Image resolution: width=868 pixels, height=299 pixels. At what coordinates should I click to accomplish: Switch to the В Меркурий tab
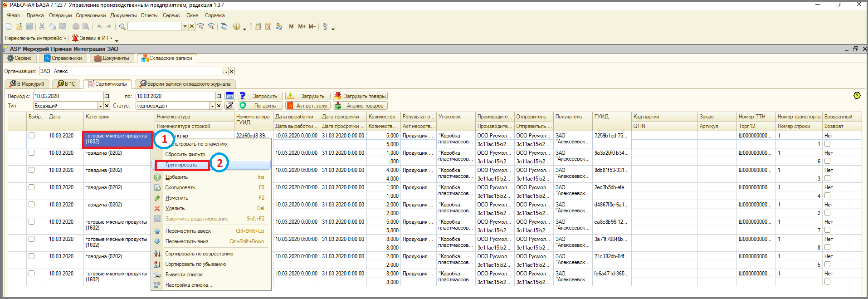27,84
